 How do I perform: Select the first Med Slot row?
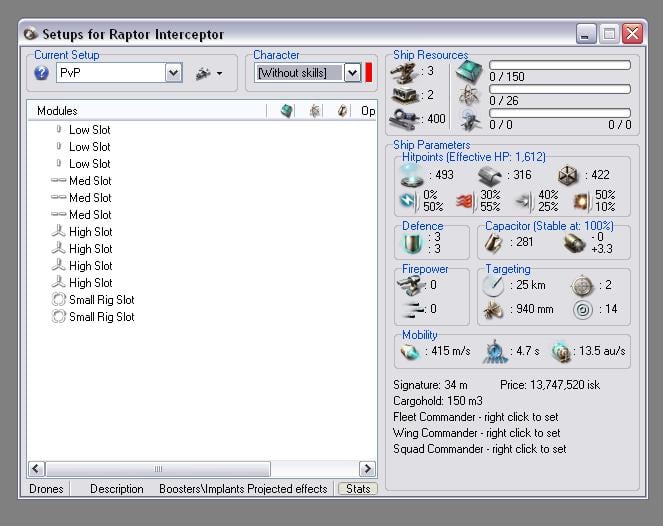pos(89,181)
